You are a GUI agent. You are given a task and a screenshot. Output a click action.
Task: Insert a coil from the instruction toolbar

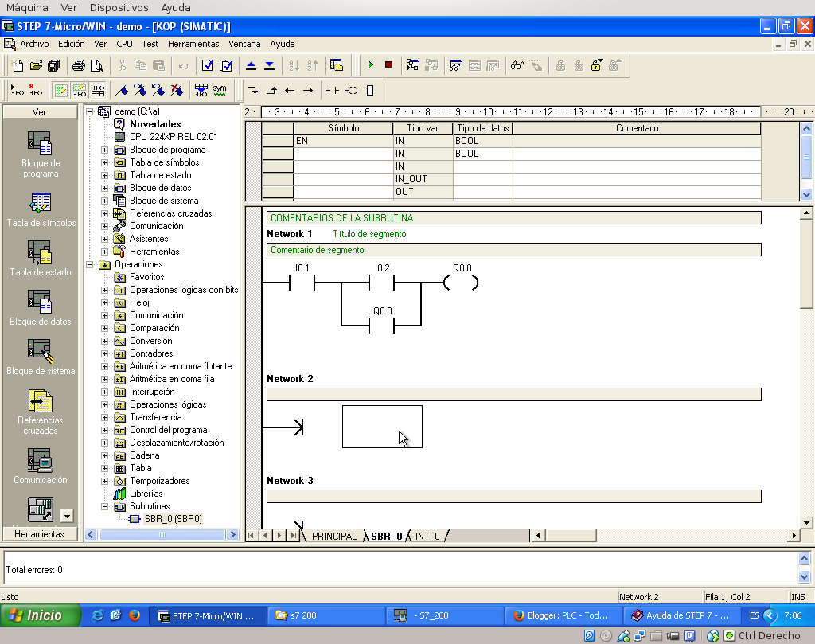[351, 90]
